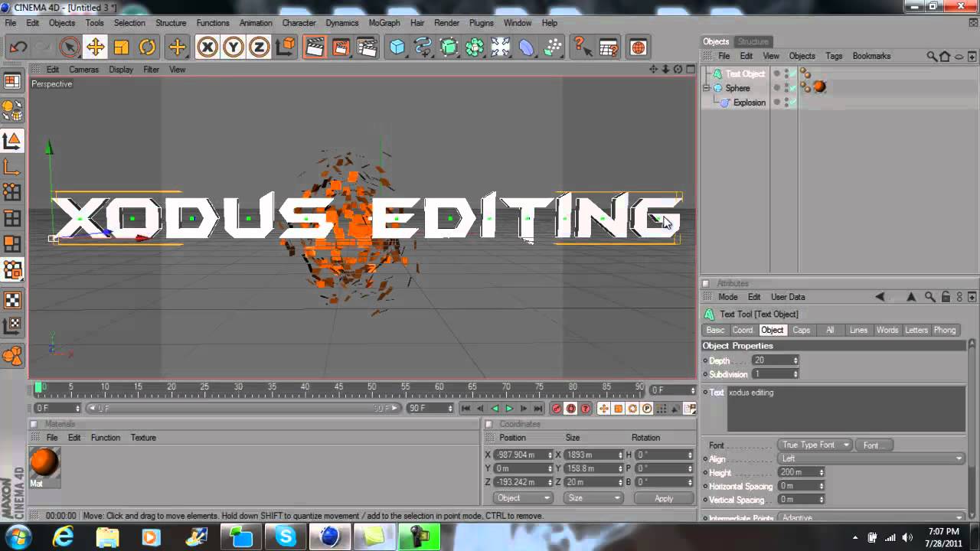Viewport: 980px width, 551px height.
Task: Open the web browser globe icon
Action: point(638,47)
